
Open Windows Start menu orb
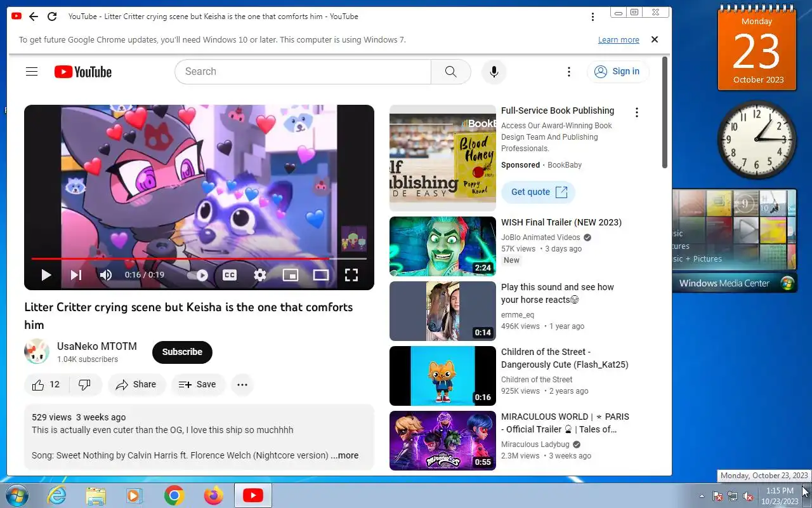point(17,495)
